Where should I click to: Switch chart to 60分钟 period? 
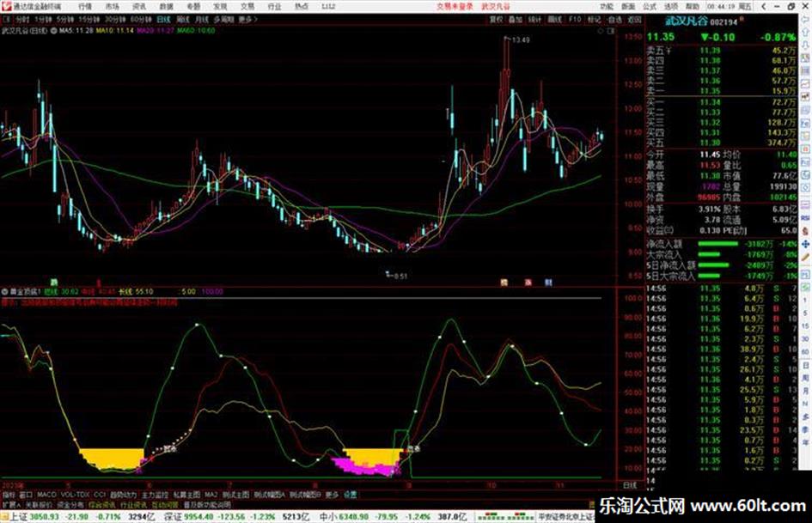pyautogui.click(x=141, y=19)
